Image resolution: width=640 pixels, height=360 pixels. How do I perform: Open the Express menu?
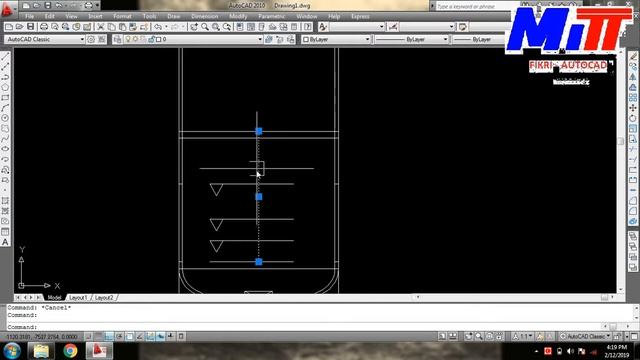point(360,16)
